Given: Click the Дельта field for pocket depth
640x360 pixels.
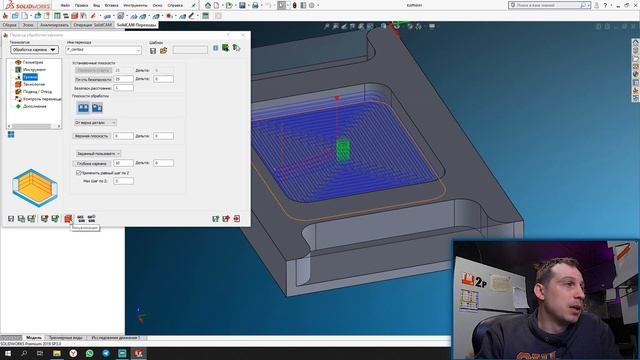Looking at the screenshot, I should click(x=163, y=163).
